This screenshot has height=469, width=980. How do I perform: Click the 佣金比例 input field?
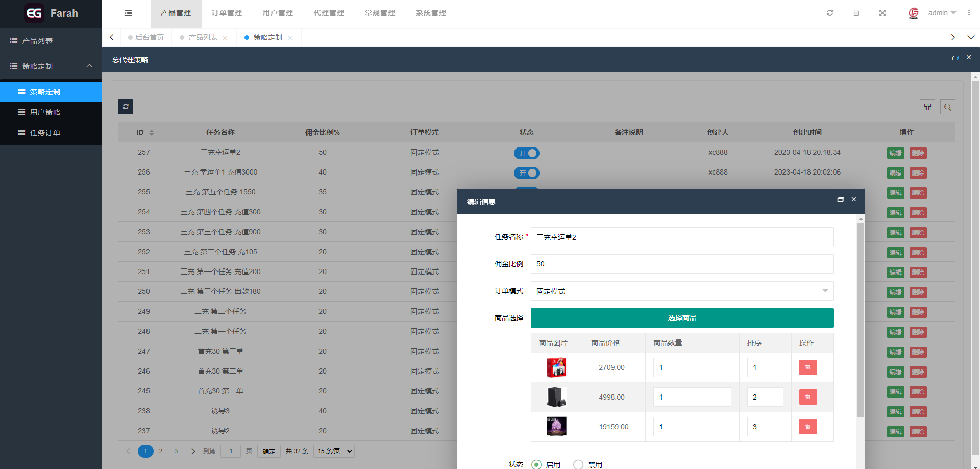coord(681,264)
